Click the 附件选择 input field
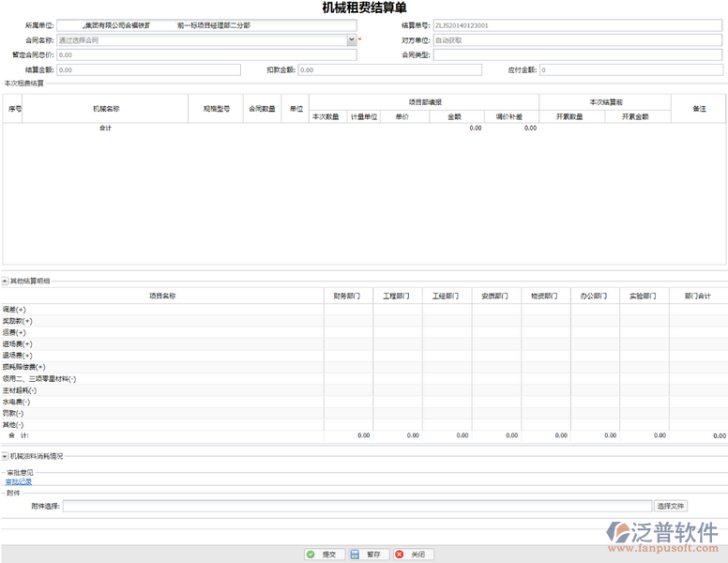 pyautogui.click(x=357, y=506)
